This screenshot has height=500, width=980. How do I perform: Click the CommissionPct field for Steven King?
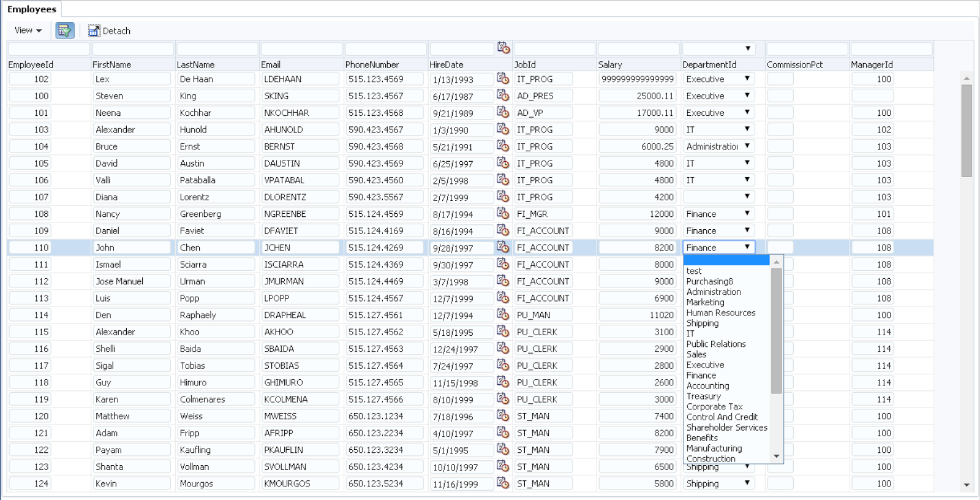[780, 96]
